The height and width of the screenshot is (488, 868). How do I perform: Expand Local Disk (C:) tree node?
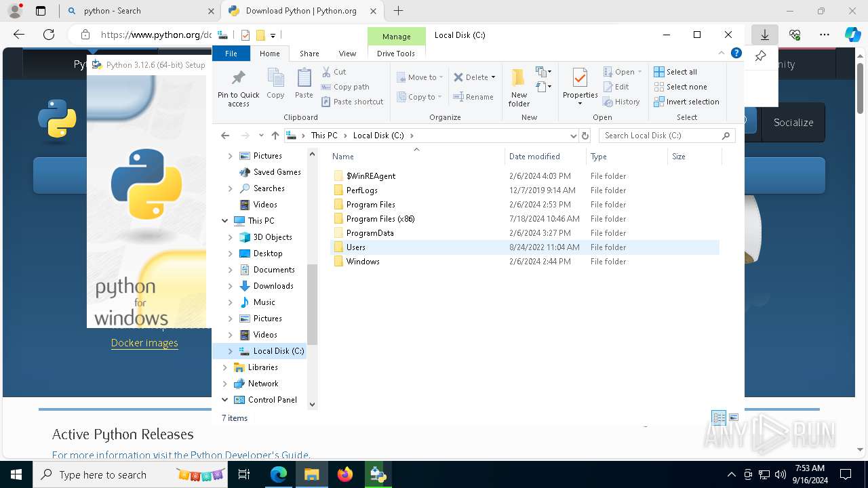tap(231, 351)
